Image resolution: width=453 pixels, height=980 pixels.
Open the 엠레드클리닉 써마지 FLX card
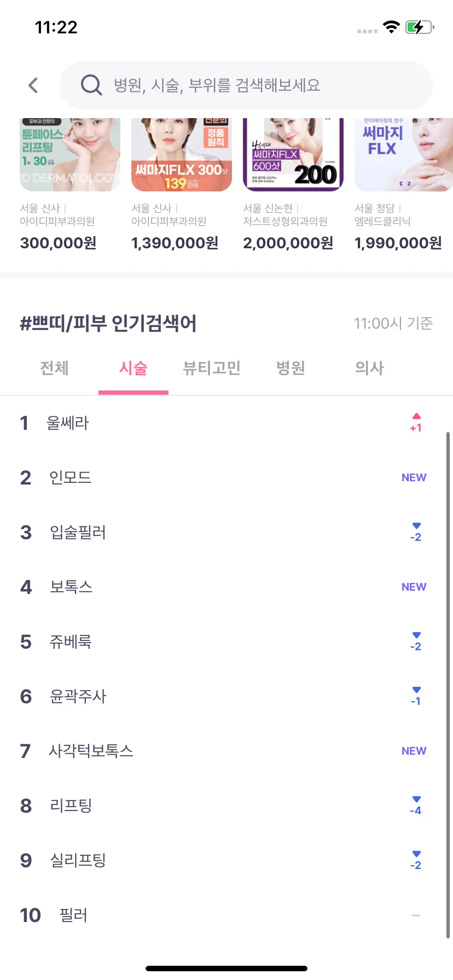coord(404,184)
